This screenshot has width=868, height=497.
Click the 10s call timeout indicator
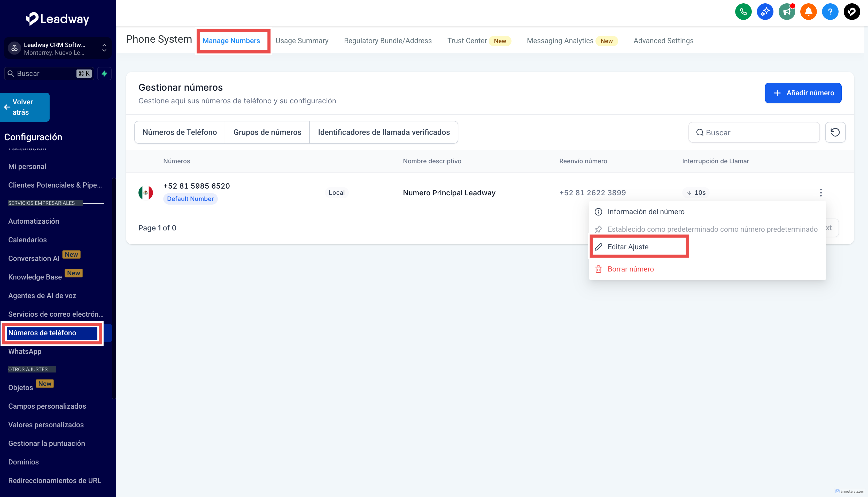click(696, 192)
